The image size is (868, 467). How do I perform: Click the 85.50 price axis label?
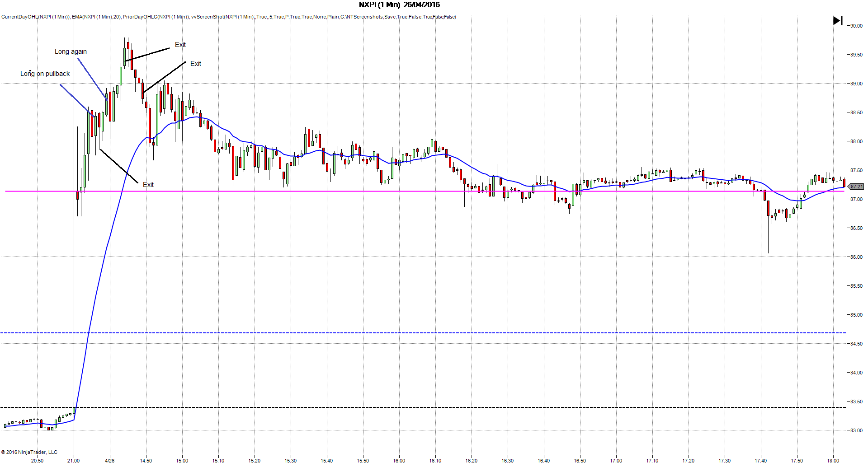(856, 286)
